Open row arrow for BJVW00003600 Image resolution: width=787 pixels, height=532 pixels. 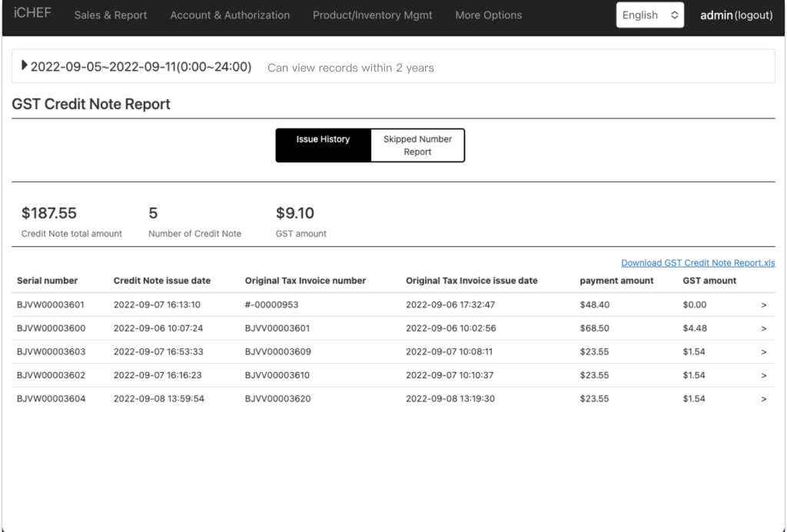click(763, 328)
